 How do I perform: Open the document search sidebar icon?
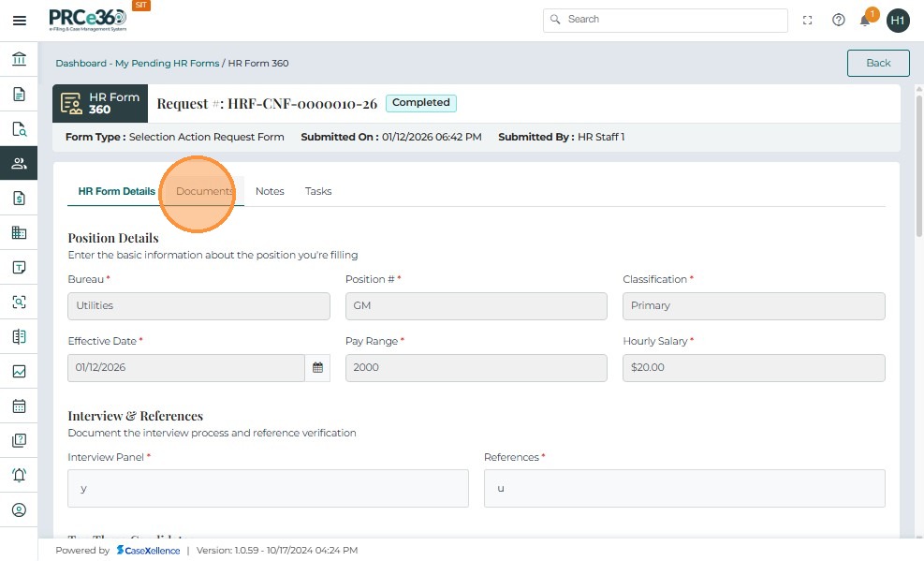19,129
